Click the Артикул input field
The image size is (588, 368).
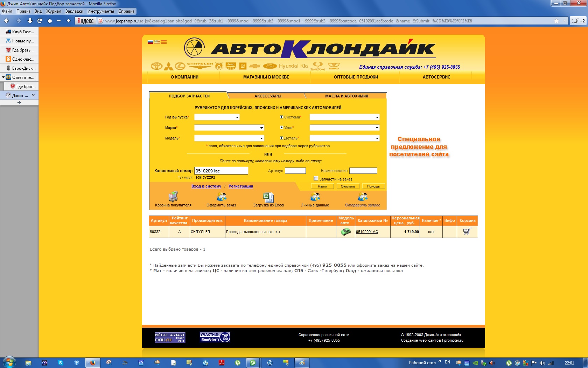(x=295, y=171)
